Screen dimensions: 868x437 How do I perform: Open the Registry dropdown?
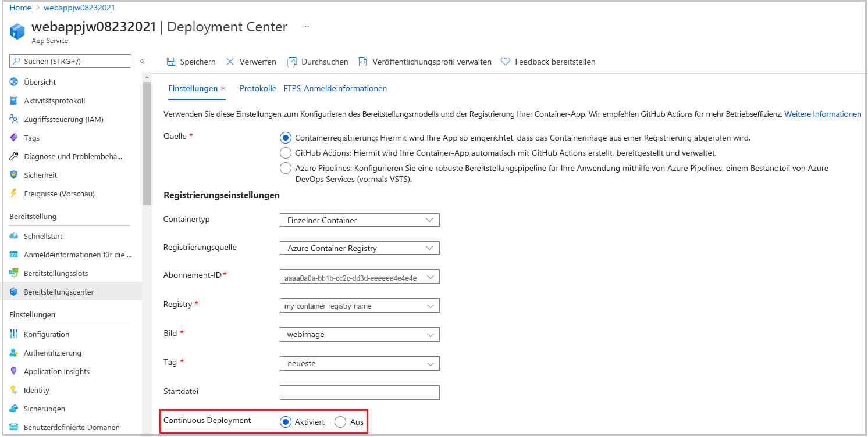[360, 306]
